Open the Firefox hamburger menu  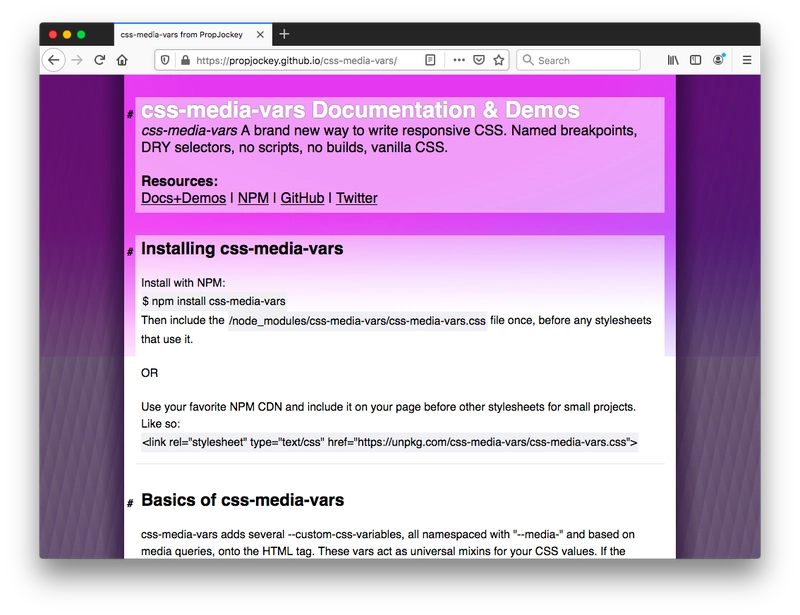(x=747, y=60)
